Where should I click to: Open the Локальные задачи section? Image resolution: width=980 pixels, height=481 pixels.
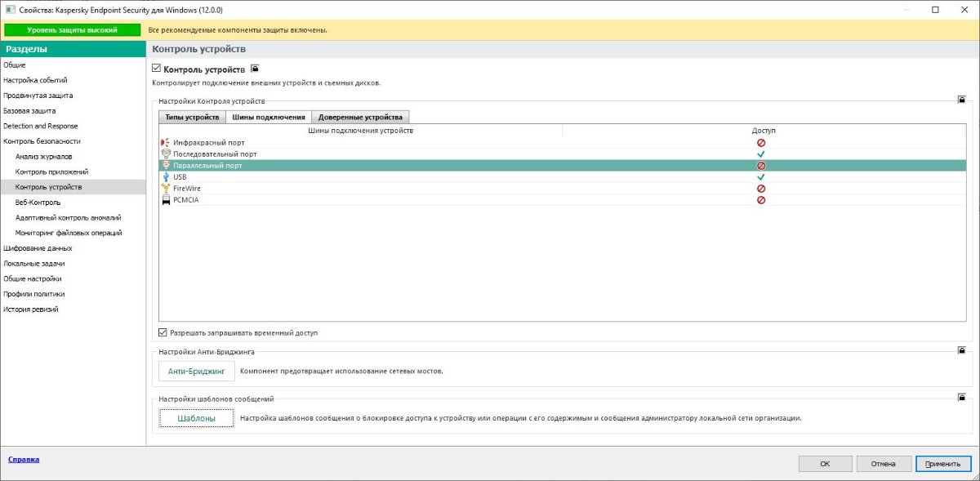tap(34, 263)
